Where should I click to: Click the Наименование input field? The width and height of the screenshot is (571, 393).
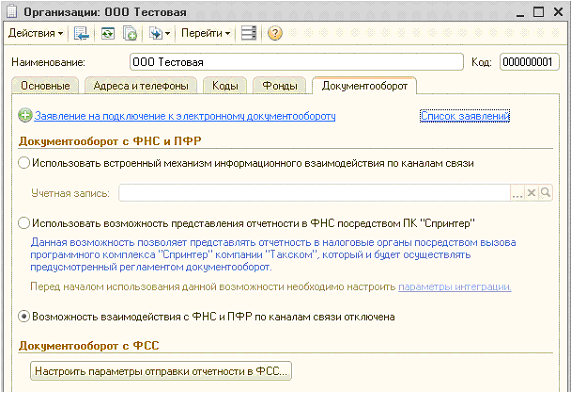[x=296, y=62]
